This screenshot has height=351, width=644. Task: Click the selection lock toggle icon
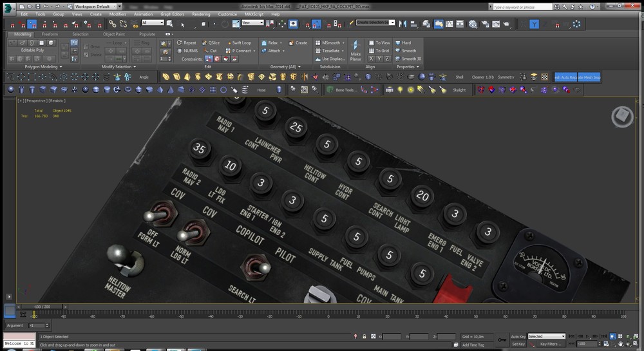(x=365, y=336)
